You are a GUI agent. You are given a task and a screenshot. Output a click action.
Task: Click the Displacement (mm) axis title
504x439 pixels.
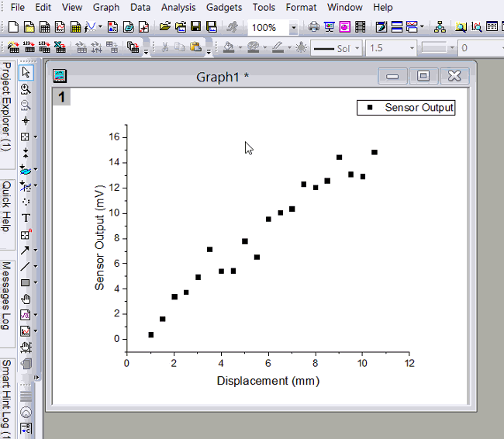pyautogui.click(x=268, y=381)
